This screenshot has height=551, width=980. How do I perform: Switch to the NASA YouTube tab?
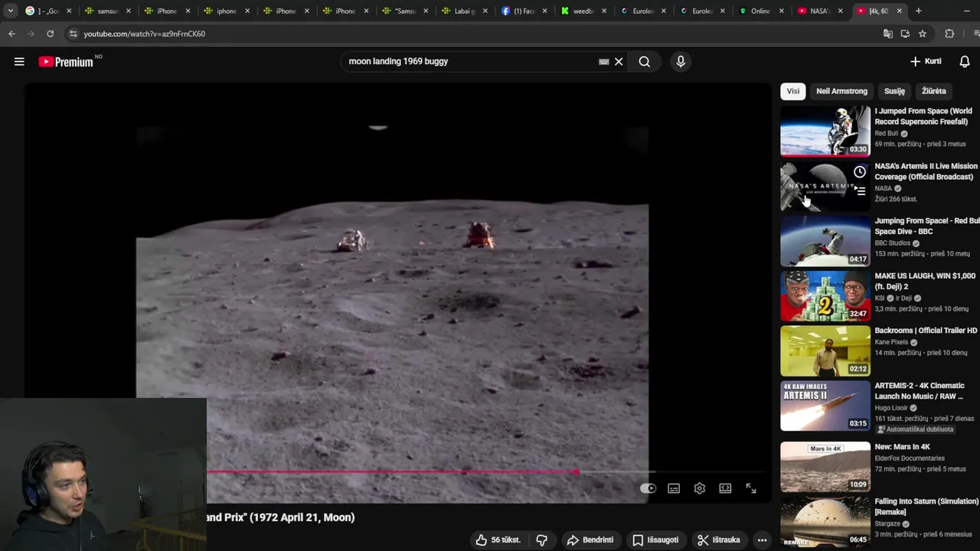tap(819, 11)
